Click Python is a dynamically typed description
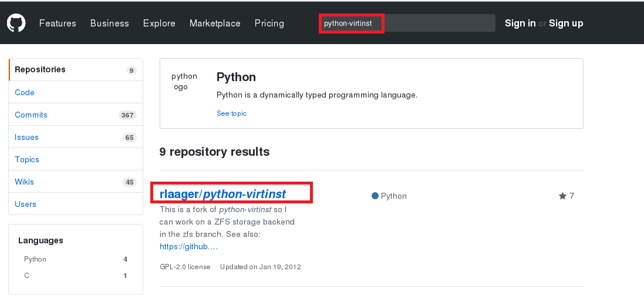The width and height of the screenshot is (644, 298). tap(316, 95)
